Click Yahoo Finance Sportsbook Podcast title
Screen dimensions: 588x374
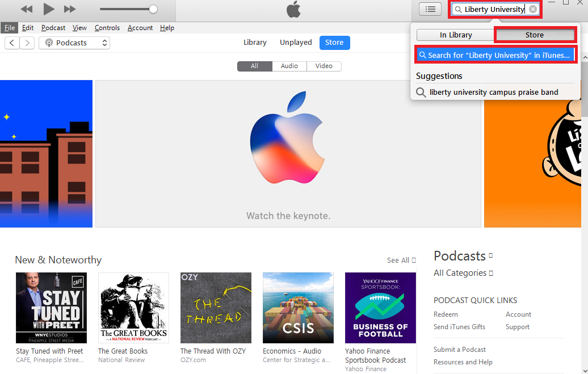[375, 356]
